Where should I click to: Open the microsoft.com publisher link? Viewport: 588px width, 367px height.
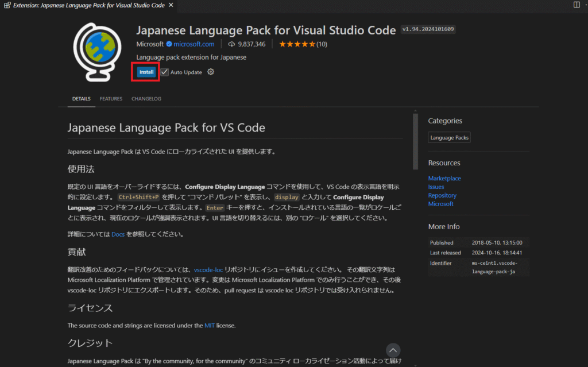(194, 44)
